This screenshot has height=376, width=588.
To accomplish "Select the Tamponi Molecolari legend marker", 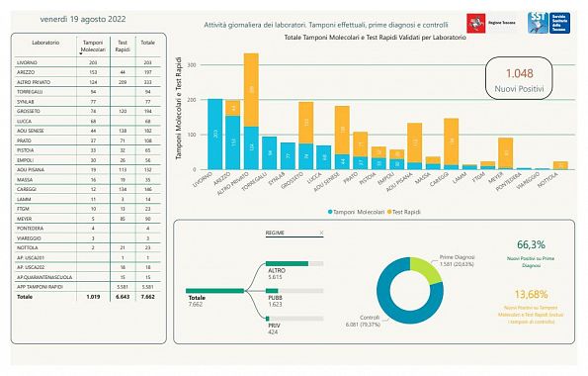I will (x=330, y=212).
